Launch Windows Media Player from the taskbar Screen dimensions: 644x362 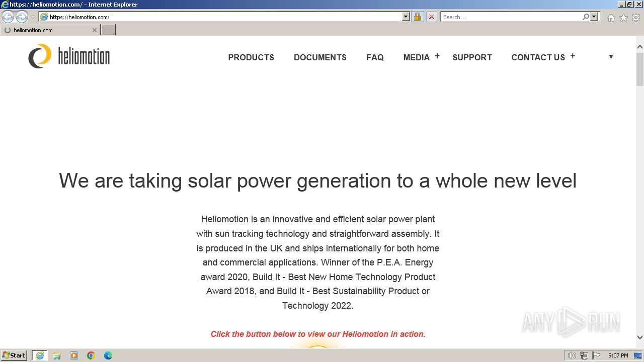(74, 355)
